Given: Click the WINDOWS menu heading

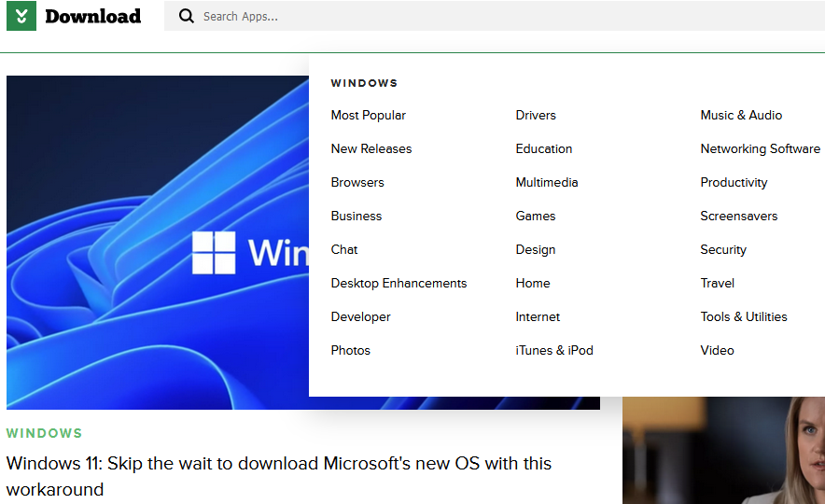Looking at the screenshot, I should [364, 83].
